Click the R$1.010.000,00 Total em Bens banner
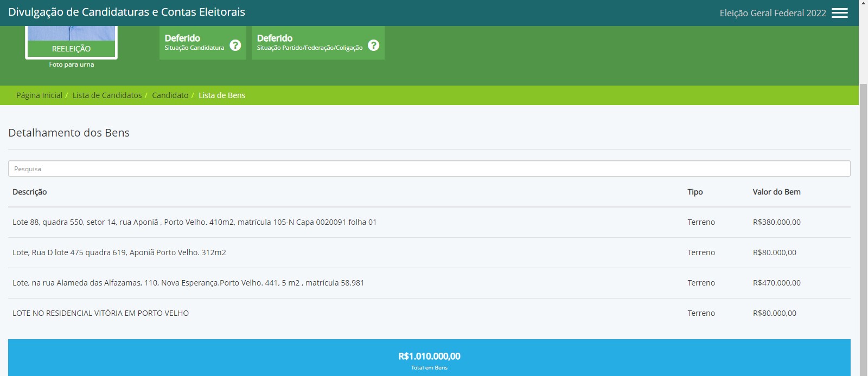Viewport: 868px width, 376px height. pos(429,358)
